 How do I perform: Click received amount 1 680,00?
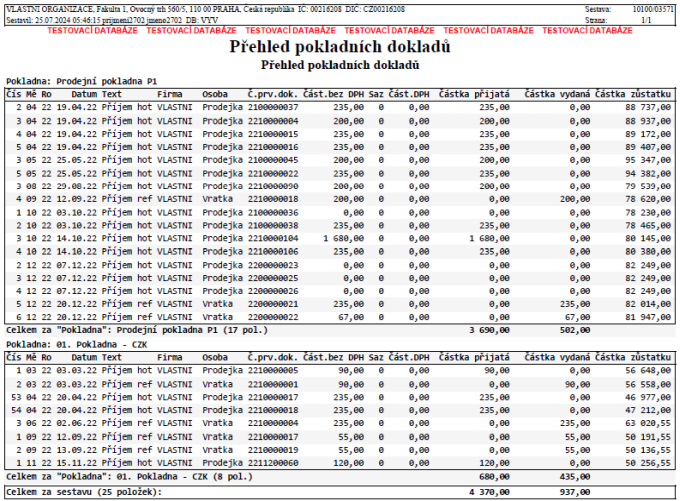pyautogui.click(x=489, y=239)
